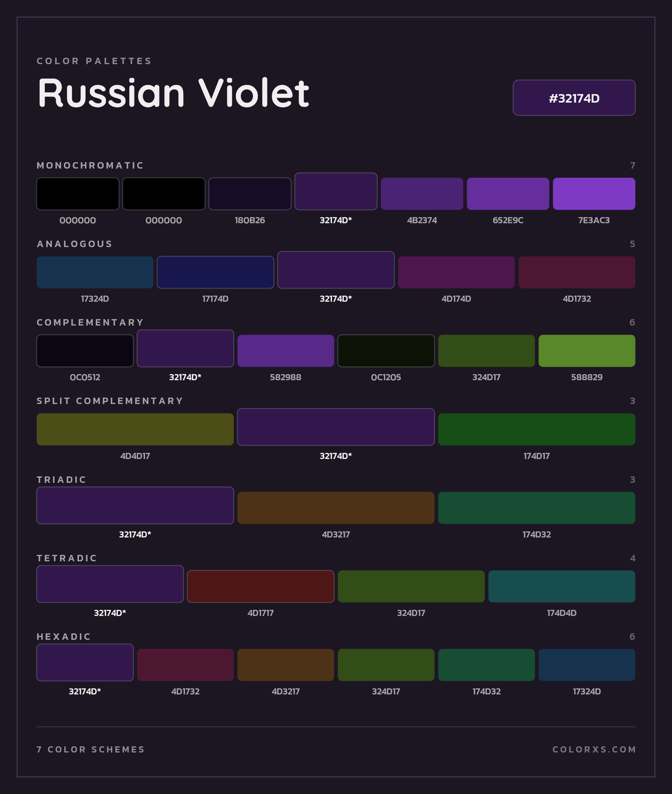The image size is (672, 794).
Task: Choose the 4D1717 tetradic swatch
Action: [261, 586]
